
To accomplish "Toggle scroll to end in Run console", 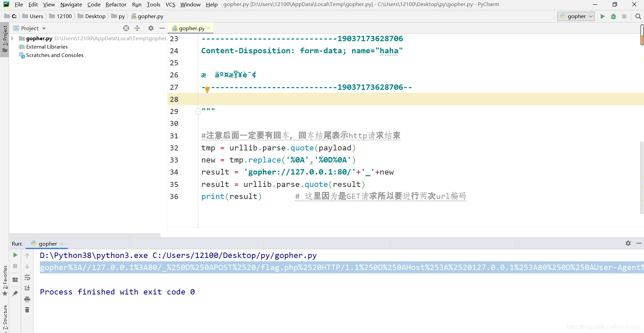I will [x=27, y=288].
